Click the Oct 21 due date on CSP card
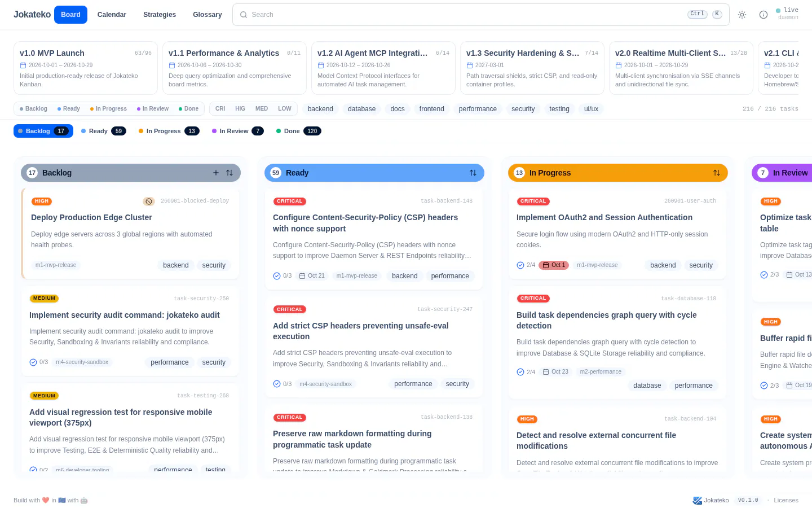 (312, 276)
